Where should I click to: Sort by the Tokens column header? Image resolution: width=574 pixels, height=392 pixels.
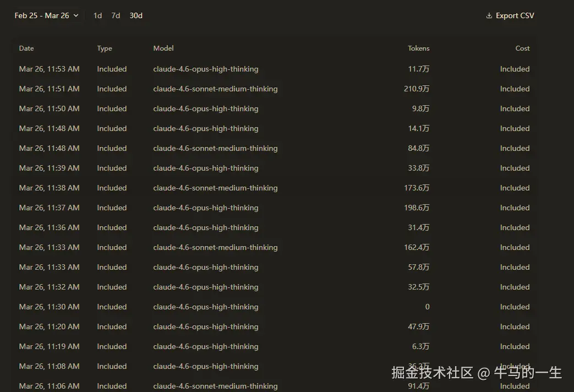(418, 48)
